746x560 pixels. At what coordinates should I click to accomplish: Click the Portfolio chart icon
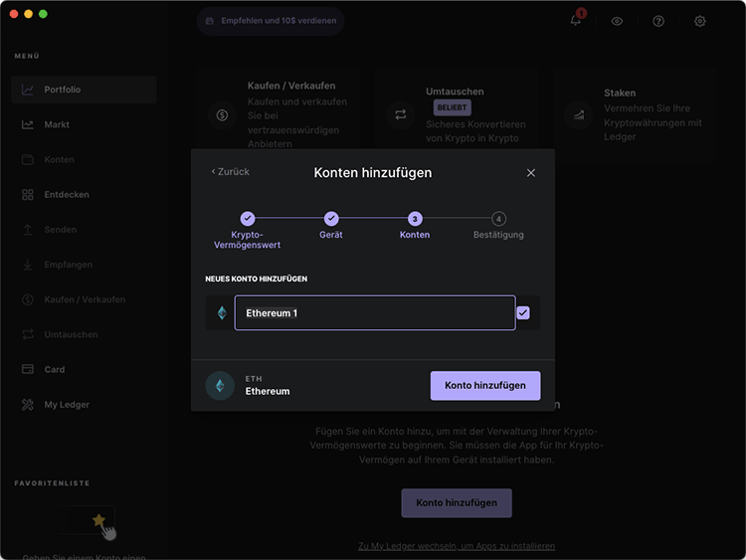pyautogui.click(x=28, y=90)
